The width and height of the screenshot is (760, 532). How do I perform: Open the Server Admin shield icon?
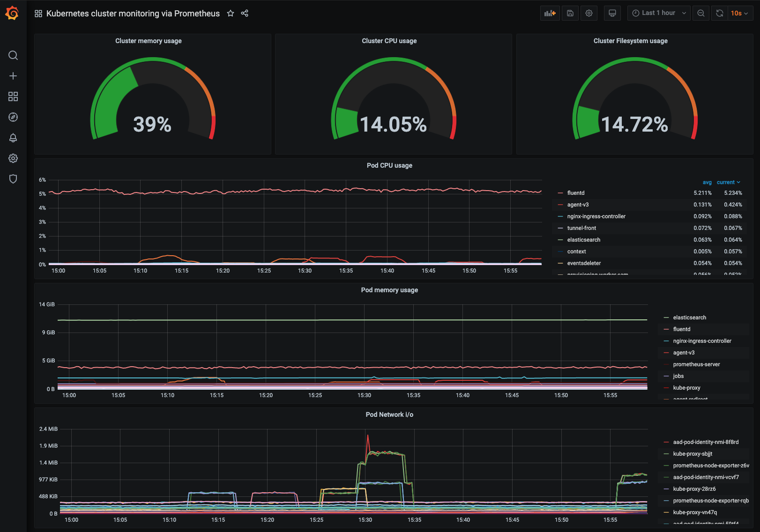point(13,179)
